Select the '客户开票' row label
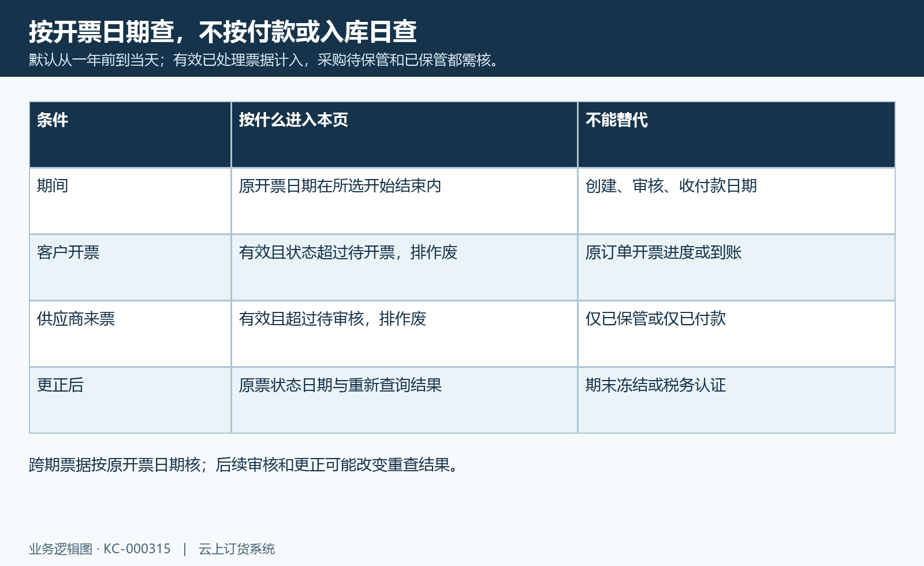924x566 pixels. point(131,267)
